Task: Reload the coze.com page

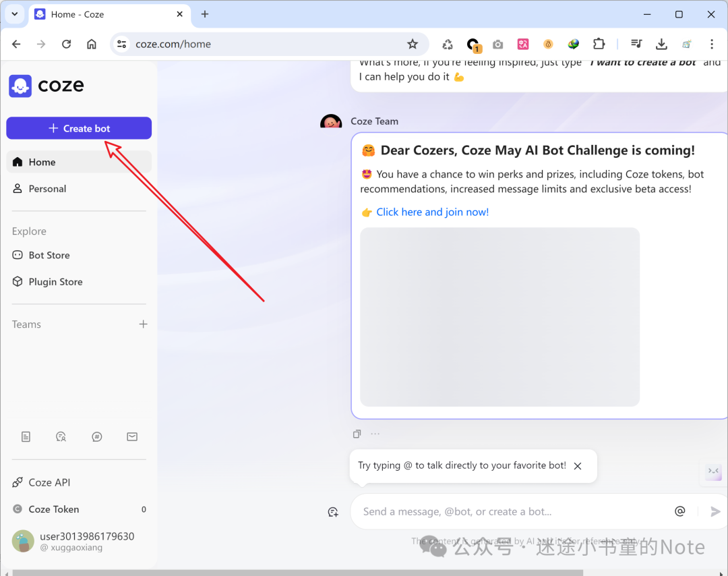Action: [x=66, y=44]
